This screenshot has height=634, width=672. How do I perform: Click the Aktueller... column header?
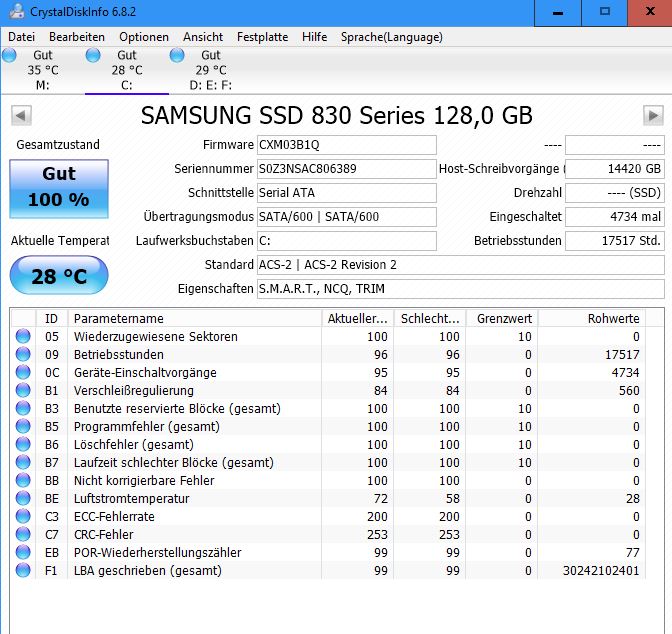click(x=358, y=319)
